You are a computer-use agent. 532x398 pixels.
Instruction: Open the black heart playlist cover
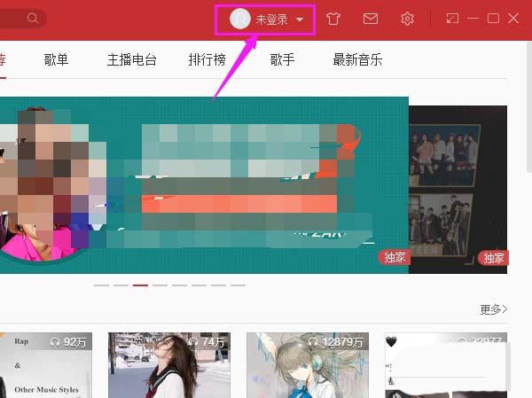446,365
